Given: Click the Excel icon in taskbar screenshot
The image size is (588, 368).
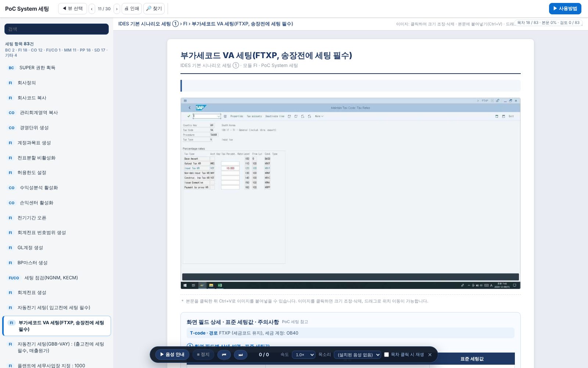Looking at the screenshot, I should click(220, 285).
